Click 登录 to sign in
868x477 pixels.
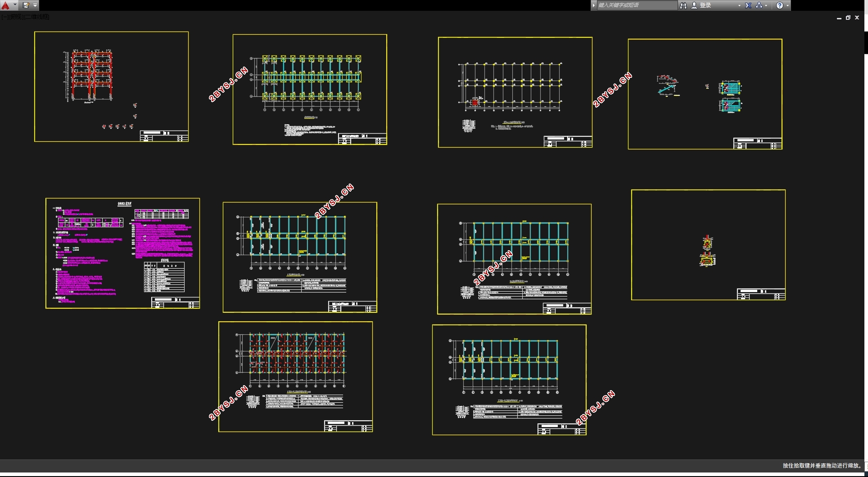pyautogui.click(x=705, y=5)
